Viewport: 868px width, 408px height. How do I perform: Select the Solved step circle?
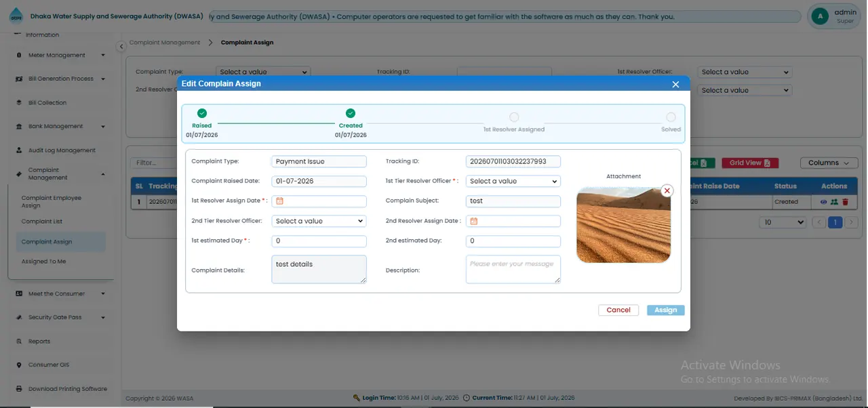click(671, 117)
